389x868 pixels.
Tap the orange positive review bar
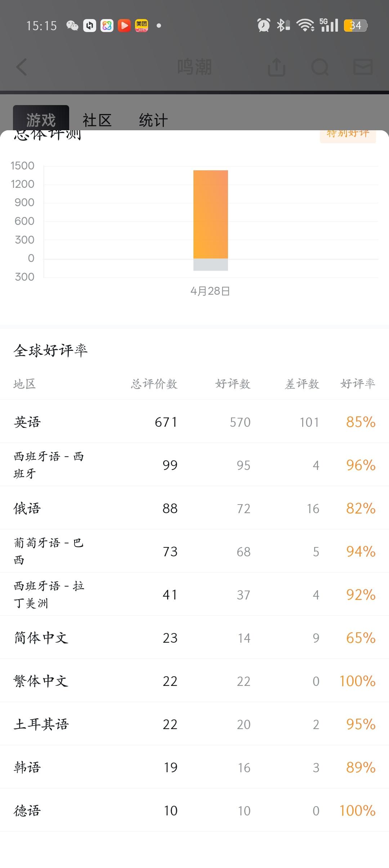[211, 214]
